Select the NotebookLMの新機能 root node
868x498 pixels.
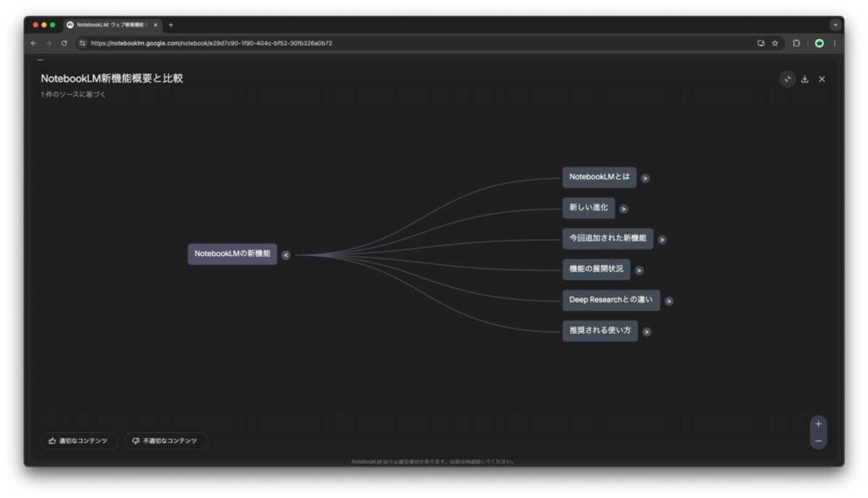232,254
